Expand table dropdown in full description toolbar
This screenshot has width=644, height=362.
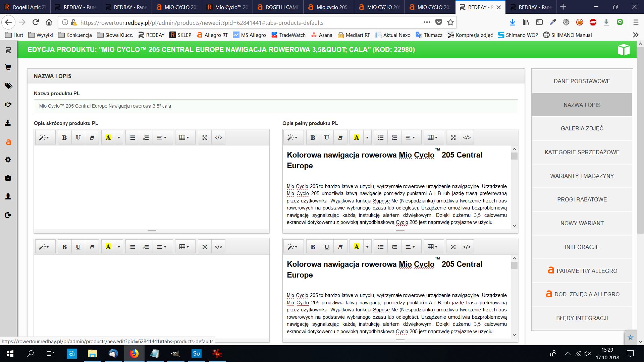(433, 137)
